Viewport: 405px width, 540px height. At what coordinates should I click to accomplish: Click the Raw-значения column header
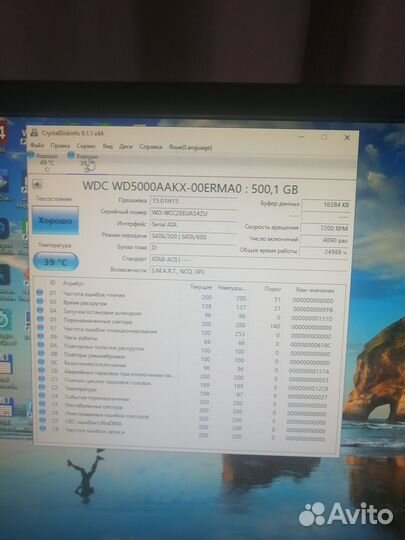tap(315, 290)
